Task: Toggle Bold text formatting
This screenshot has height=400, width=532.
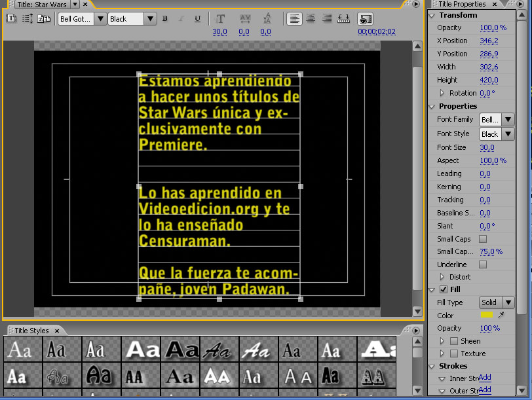Action: pos(165,19)
